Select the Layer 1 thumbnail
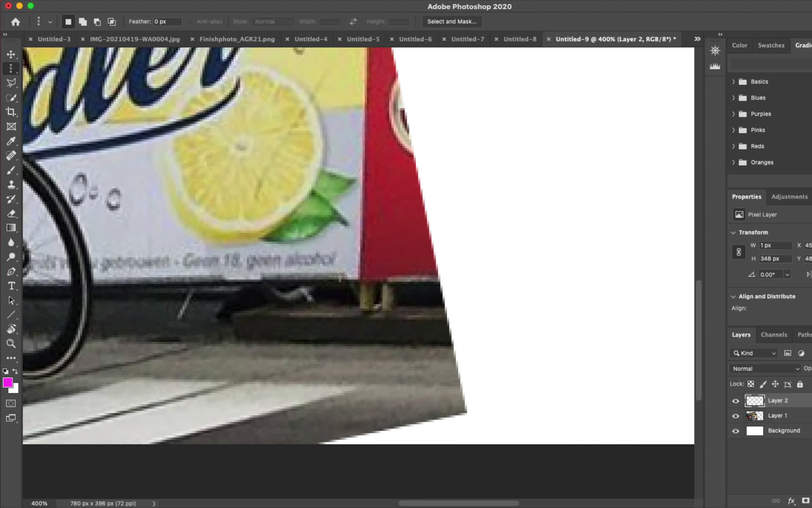 [x=754, y=416]
